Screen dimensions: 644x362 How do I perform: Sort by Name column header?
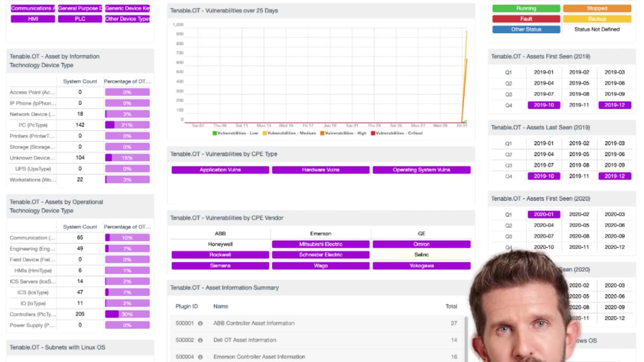coord(221,306)
